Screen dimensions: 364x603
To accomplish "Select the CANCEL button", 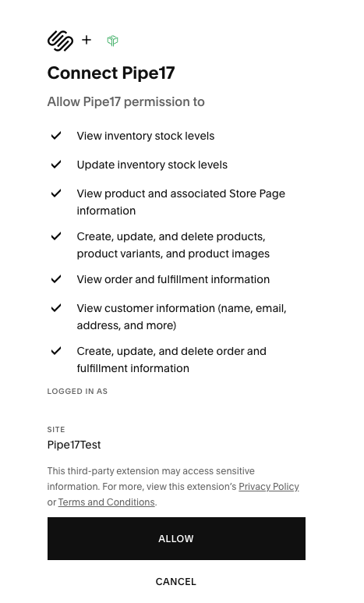I will coord(176,581).
